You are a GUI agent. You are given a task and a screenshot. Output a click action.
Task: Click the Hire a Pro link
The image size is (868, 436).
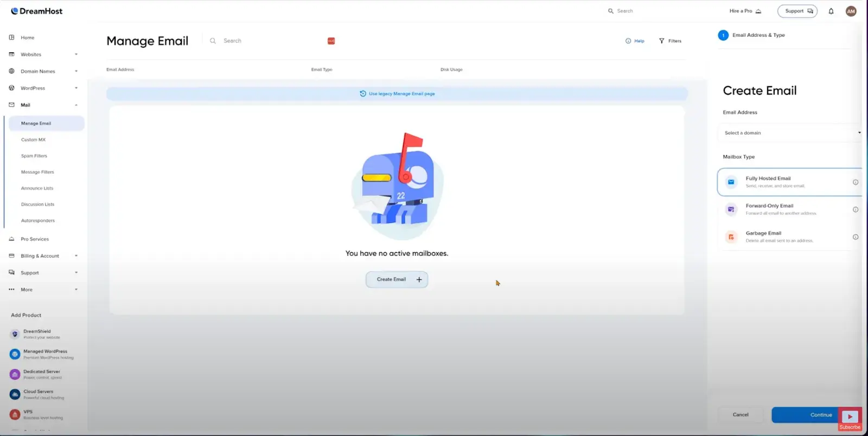point(745,11)
